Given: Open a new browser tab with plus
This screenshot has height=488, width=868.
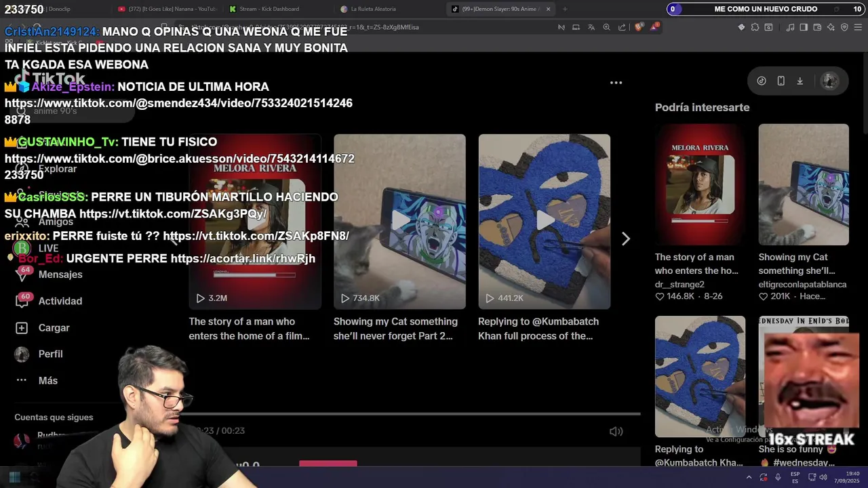Looking at the screenshot, I should [565, 9].
